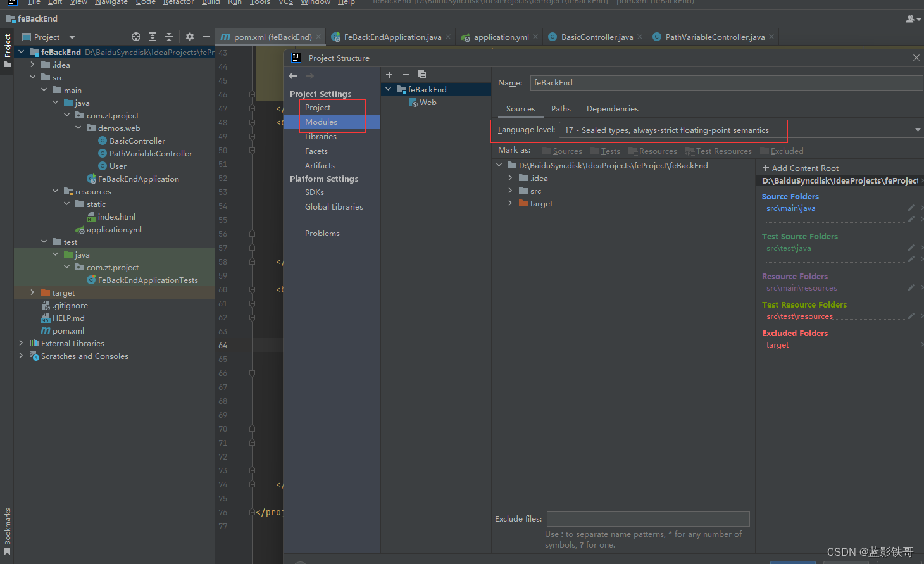Close the Project Structure dialog
Viewport: 924px width, 564px height.
(916, 58)
